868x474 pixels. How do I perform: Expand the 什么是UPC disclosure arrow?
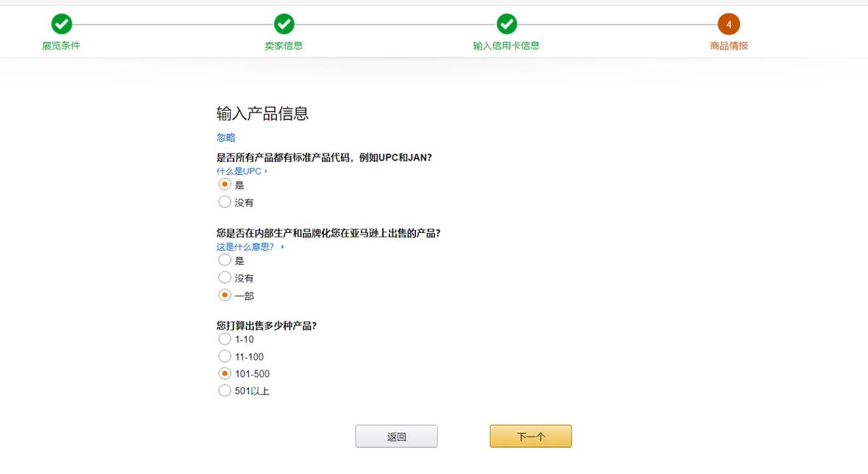pyautogui.click(x=264, y=172)
